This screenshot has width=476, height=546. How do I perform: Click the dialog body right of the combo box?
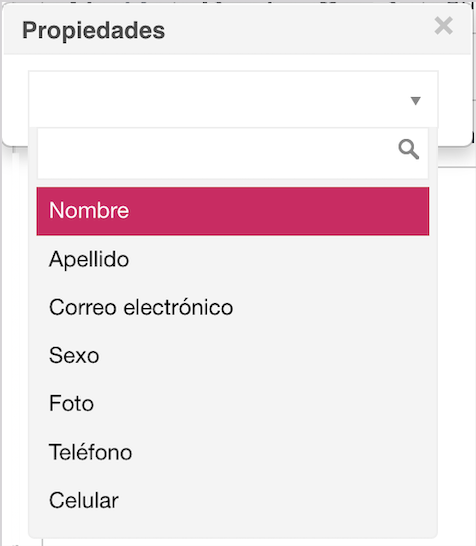point(454,99)
